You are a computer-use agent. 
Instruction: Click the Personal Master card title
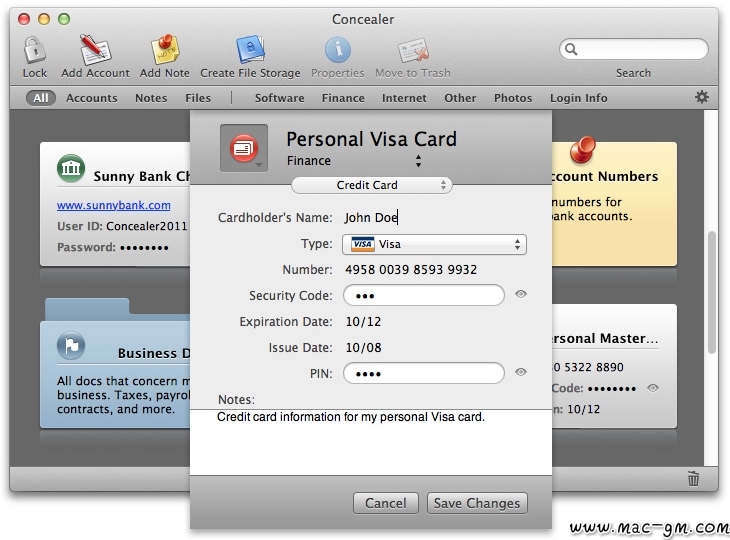(x=605, y=338)
